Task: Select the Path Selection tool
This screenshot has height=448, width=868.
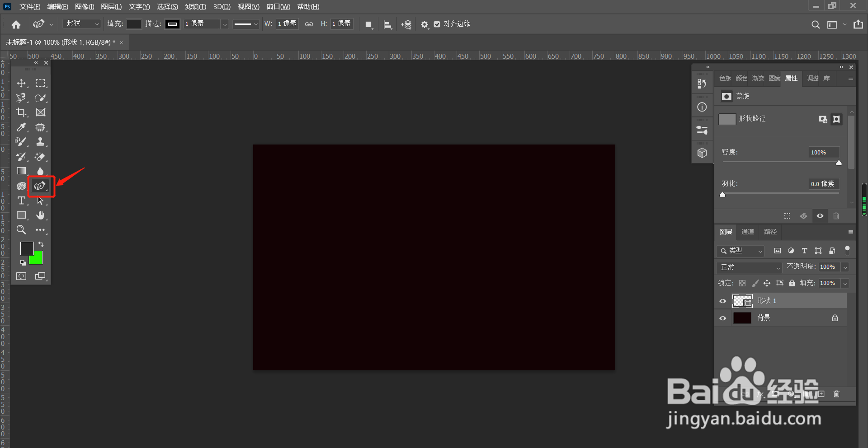Action: 41,201
